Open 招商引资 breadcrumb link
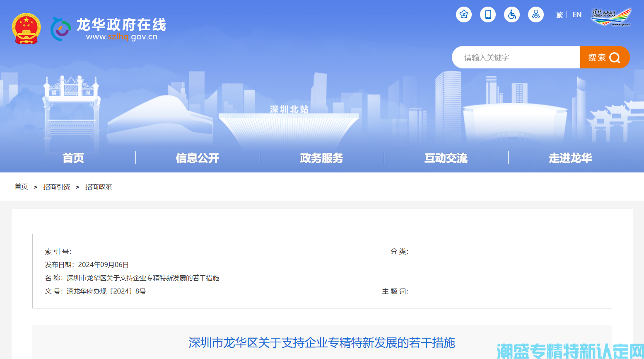Image resolution: width=644 pixels, height=359 pixels. 57,187
